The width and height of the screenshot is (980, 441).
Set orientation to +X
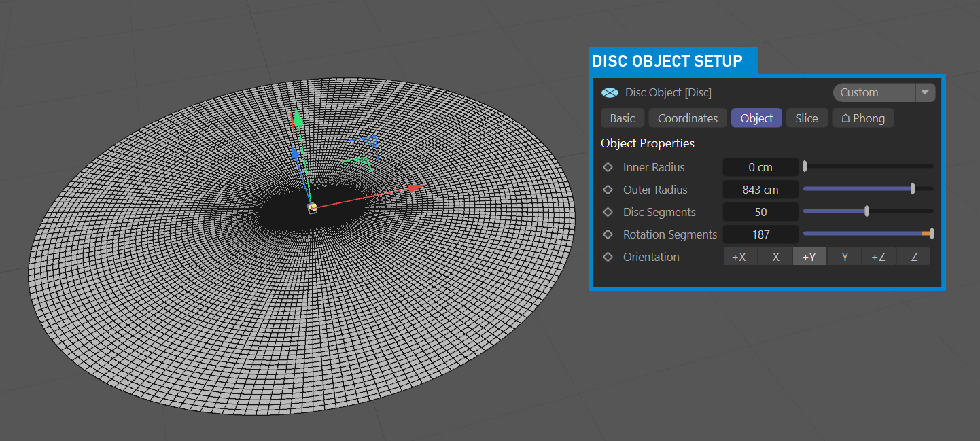click(x=739, y=257)
